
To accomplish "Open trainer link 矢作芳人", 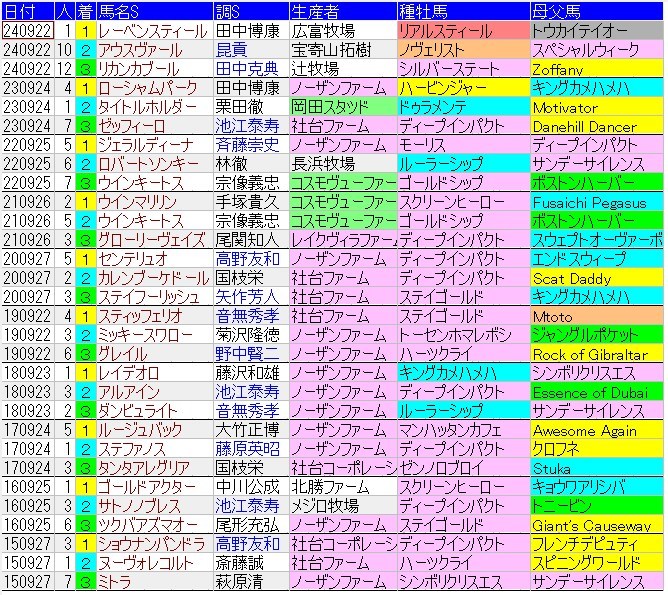I will (x=247, y=297).
